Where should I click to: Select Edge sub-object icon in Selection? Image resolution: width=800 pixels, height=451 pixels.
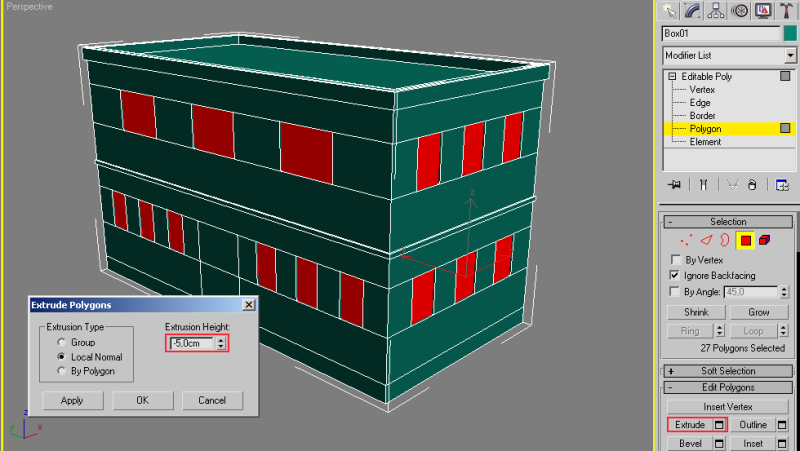click(x=706, y=240)
